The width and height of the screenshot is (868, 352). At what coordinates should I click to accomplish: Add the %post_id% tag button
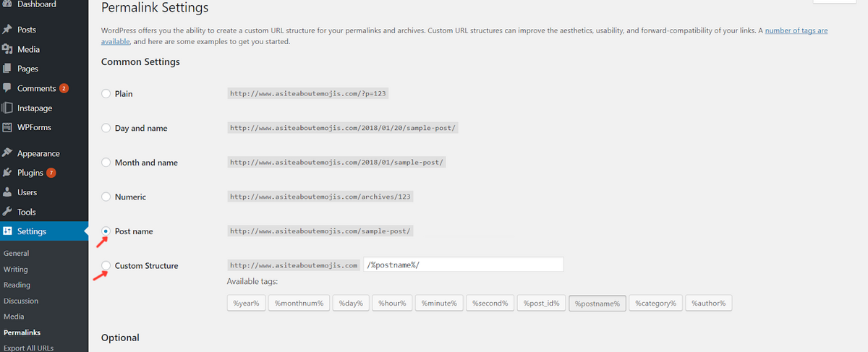[541, 303]
